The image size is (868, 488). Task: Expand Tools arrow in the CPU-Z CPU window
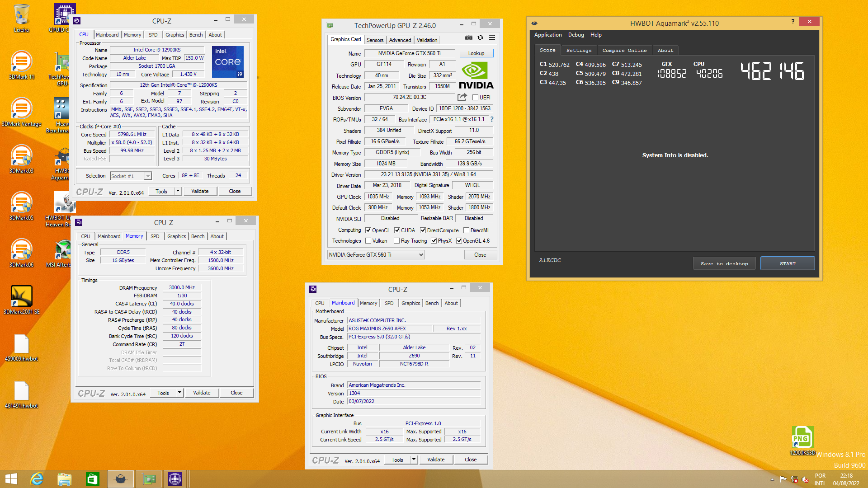(x=178, y=191)
